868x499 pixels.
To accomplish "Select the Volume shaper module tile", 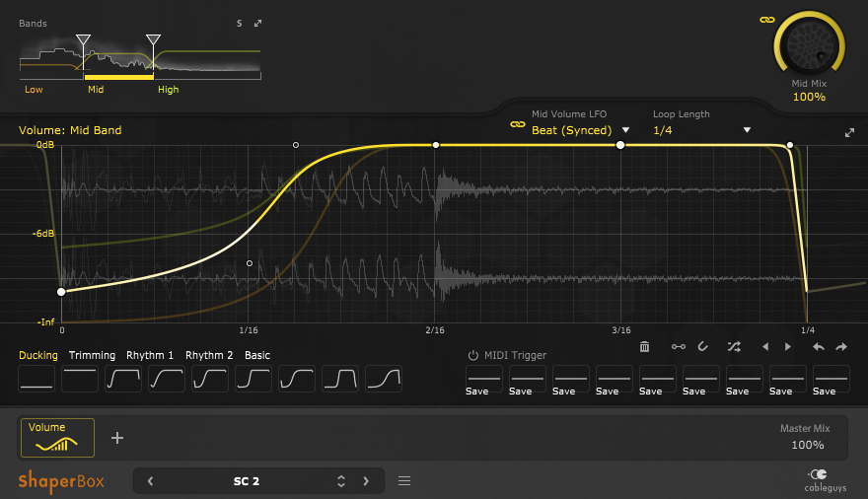I will (57, 438).
